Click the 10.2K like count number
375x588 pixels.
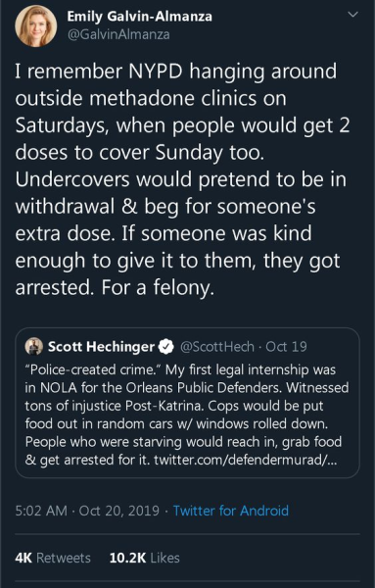click(127, 558)
